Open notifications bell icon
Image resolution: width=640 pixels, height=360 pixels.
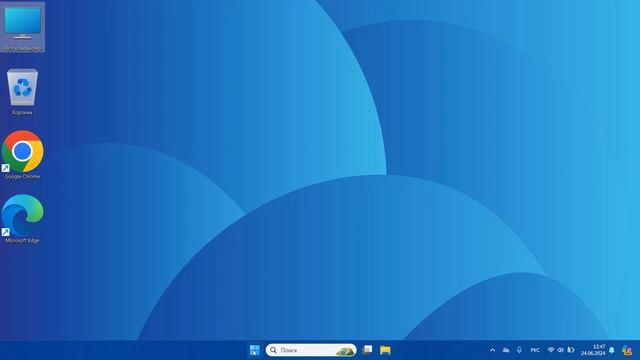pyautogui.click(x=611, y=350)
